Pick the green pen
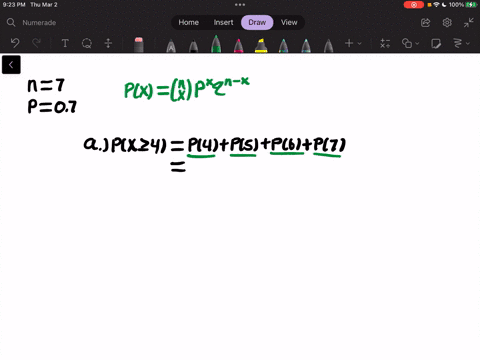Screen dimensions: 480x360 click(x=216, y=44)
